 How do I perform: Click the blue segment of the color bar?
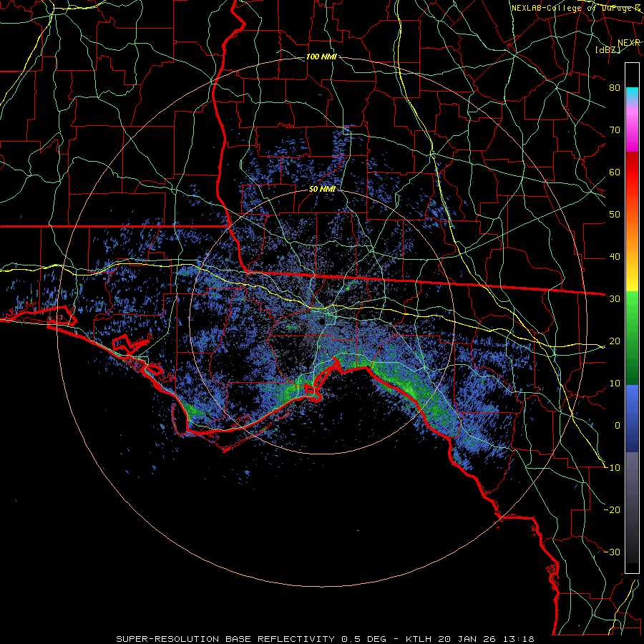[632, 419]
